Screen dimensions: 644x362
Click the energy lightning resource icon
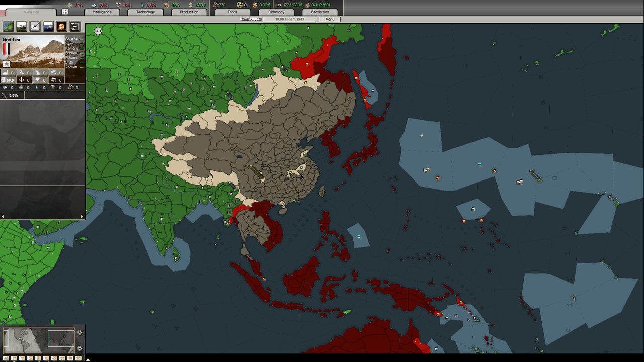coord(70,5)
